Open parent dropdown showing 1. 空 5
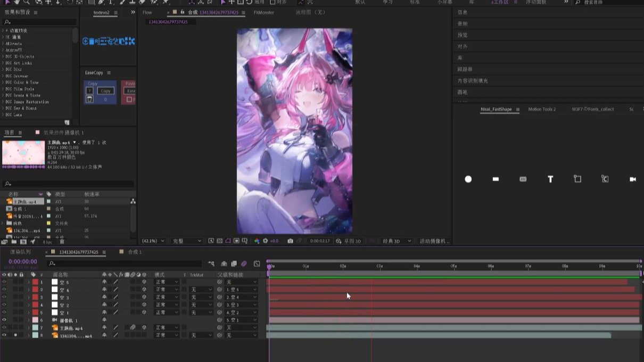The image size is (644, 362). [x=241, y=290]
